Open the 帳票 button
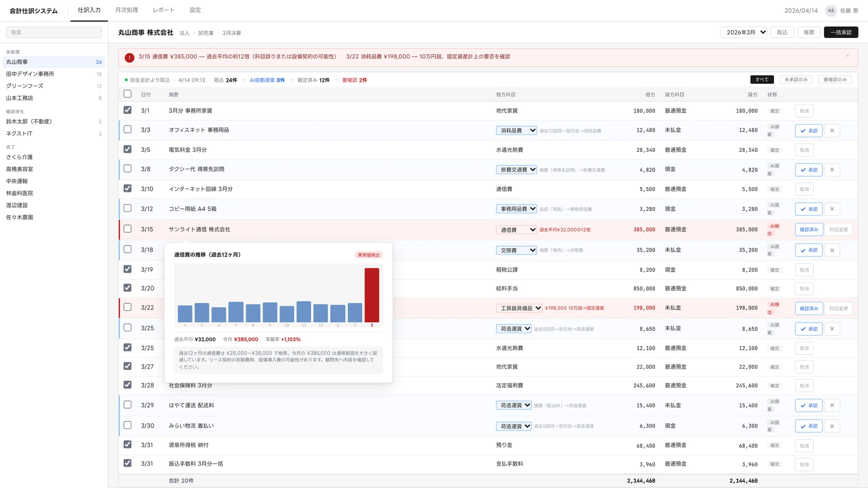Image resolution: width=868 pixels, height=488 pixels. 809,33
